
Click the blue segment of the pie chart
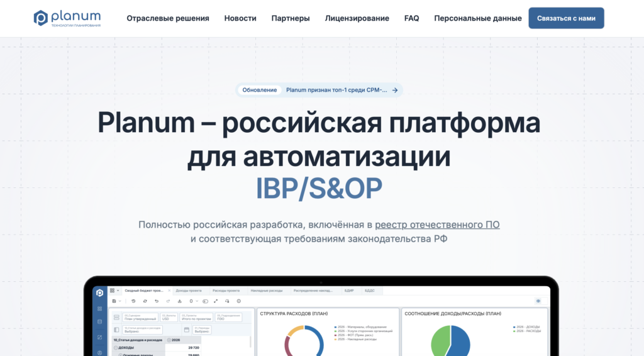(x=459, y=342)
